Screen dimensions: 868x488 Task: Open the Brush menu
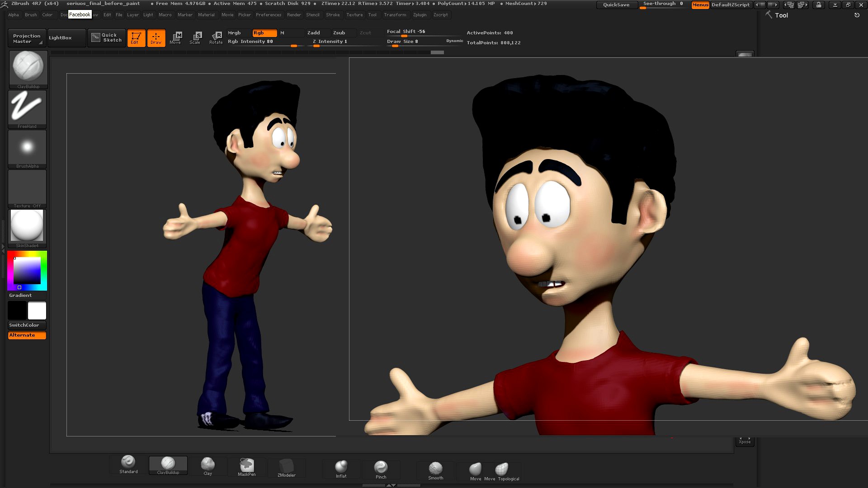tap(31, 15)
